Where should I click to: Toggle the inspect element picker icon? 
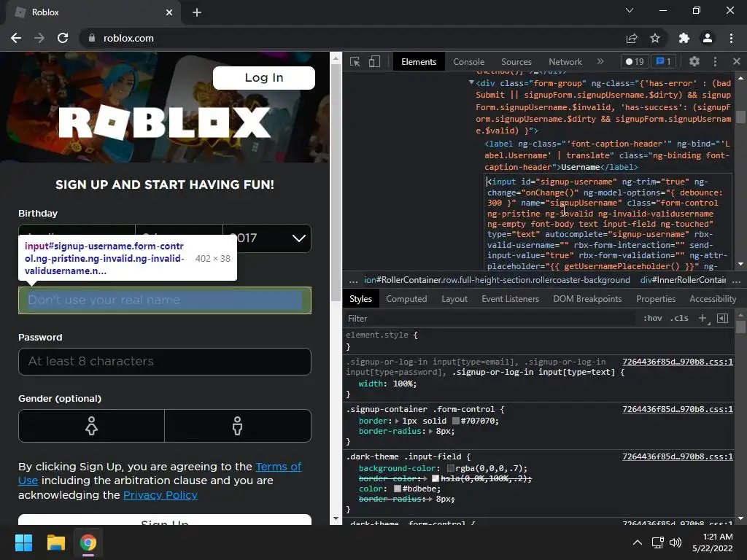coord(355,62)
